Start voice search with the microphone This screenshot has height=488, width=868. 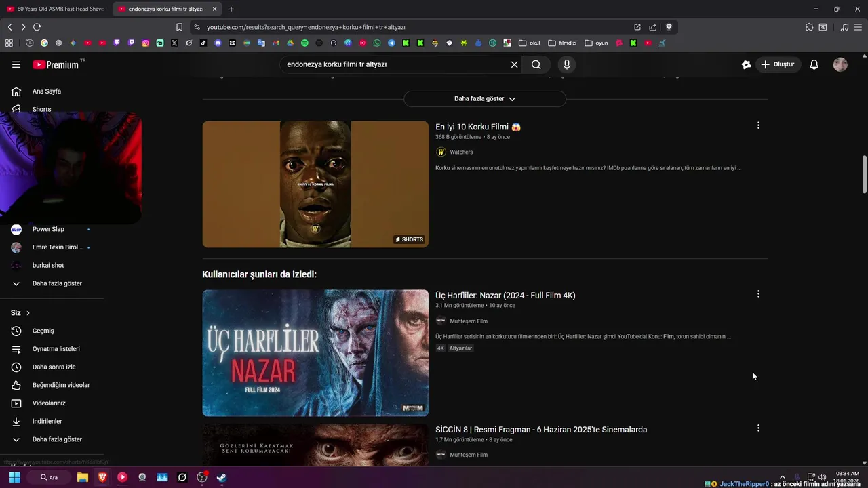point(567,64)
